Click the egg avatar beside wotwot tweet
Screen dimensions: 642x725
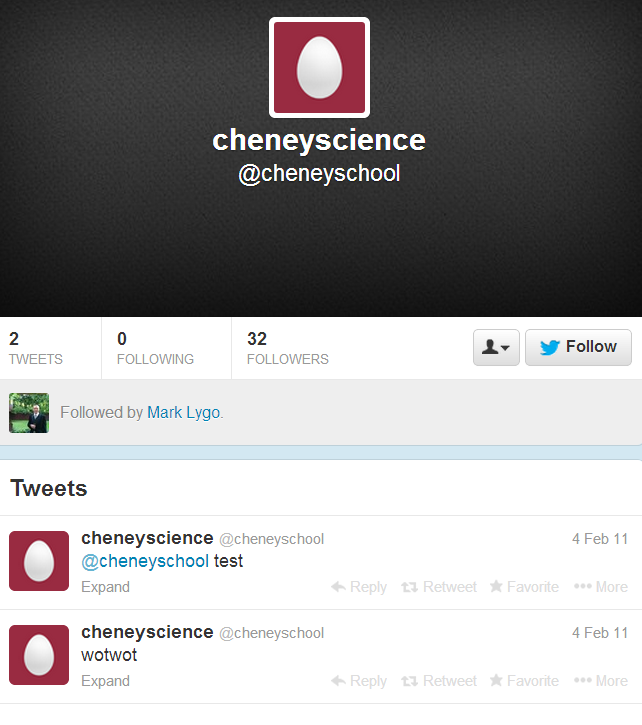click(39, 655)
